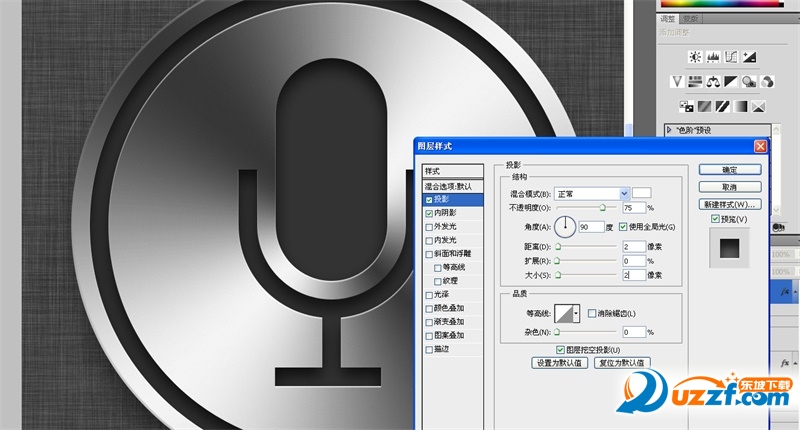Toggle the 预览 (Preview) checkbox
The width and height of the screenshot is (800, 430).
pos(714,219)
